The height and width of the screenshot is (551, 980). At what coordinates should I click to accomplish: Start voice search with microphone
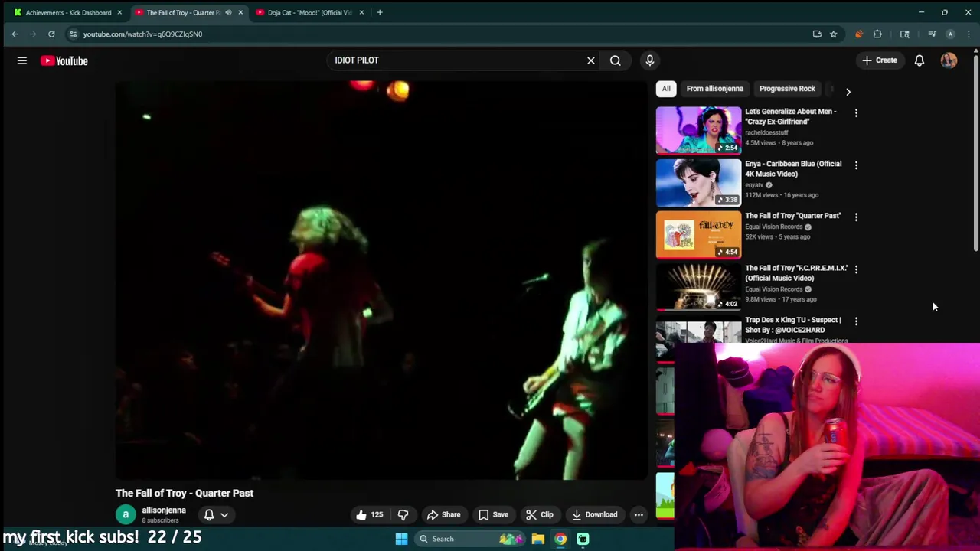click(650, 60)
